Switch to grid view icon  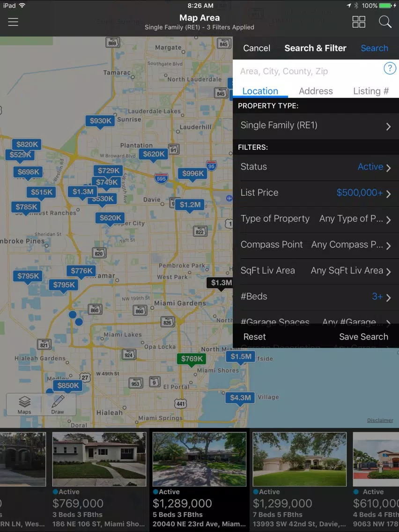[359, 22]
